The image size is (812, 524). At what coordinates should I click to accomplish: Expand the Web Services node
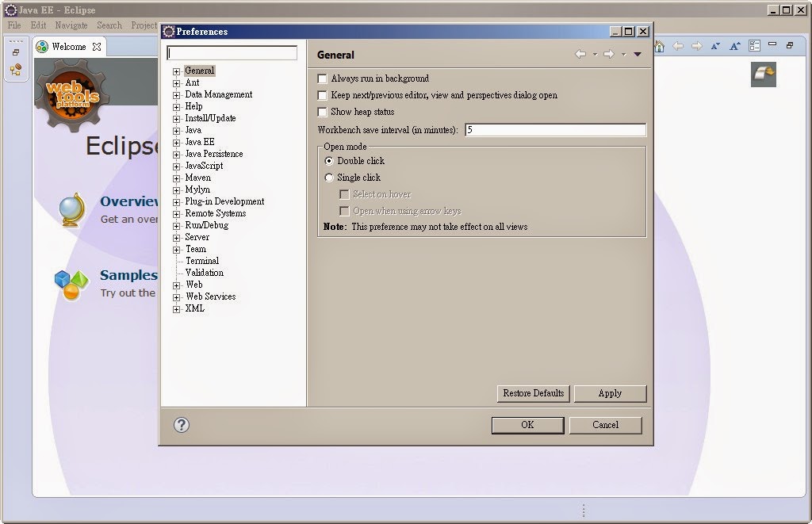(176, 298)
